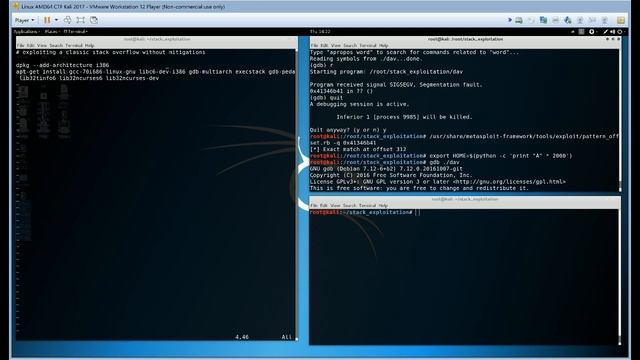Viewport: 640px width, 360px height.
Task: Click scrollbar of bottom-right terminal window
Action: [x=620, y=277]
